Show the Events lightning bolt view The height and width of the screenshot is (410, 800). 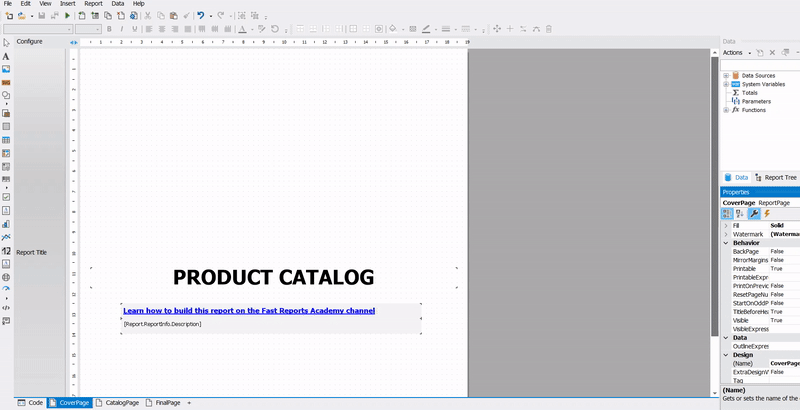pyautogui.click(x=767, y=213)
